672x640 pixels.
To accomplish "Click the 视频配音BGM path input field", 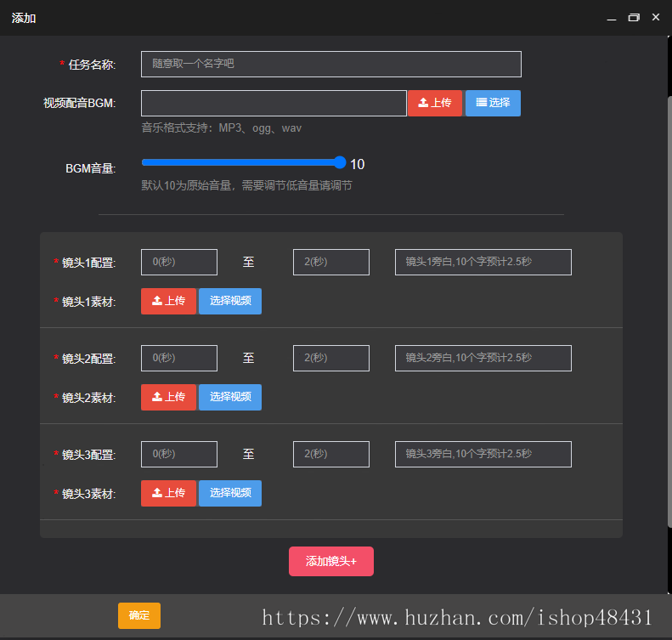I will [274, 104].
